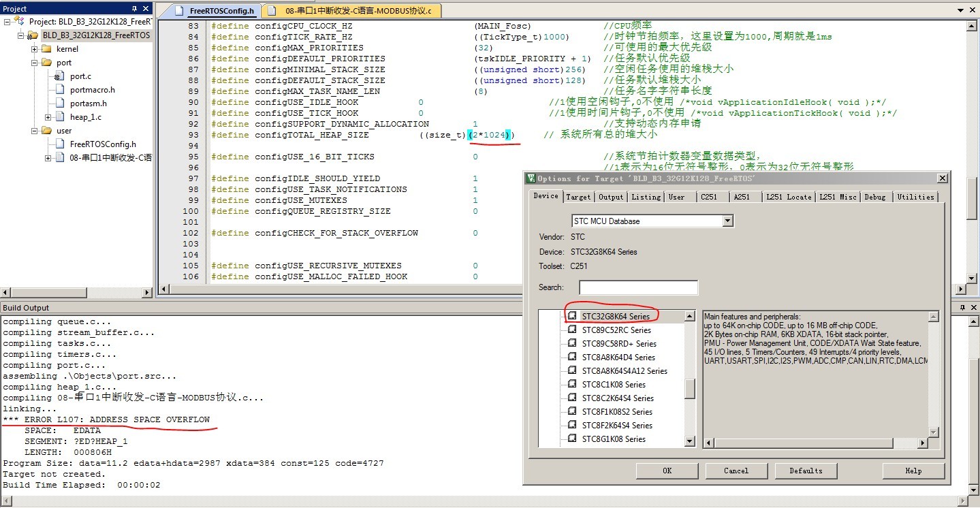Open editor tab list dropdown arrow

(960, 11)
